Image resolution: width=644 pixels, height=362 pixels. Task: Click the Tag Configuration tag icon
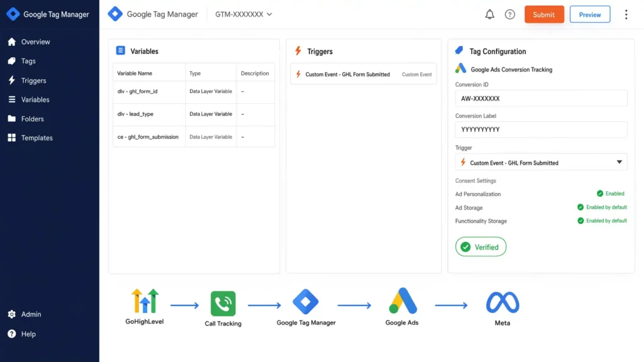pos(459,50)
